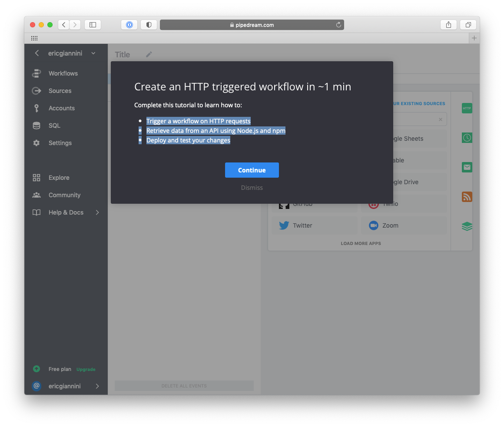This screenshot has height=427, width=504.
Task: Dismiss the HTTP workflow tutorial
Action: coord(252,188)
